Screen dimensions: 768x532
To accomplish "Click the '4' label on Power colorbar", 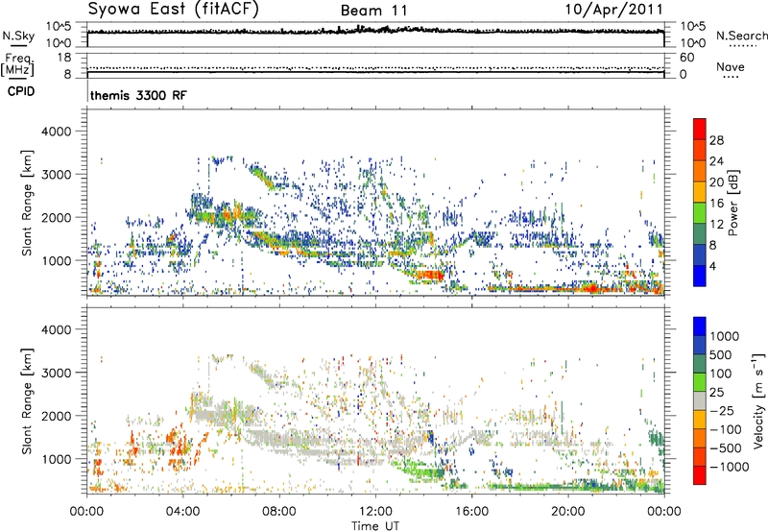I will click(712, 266).
